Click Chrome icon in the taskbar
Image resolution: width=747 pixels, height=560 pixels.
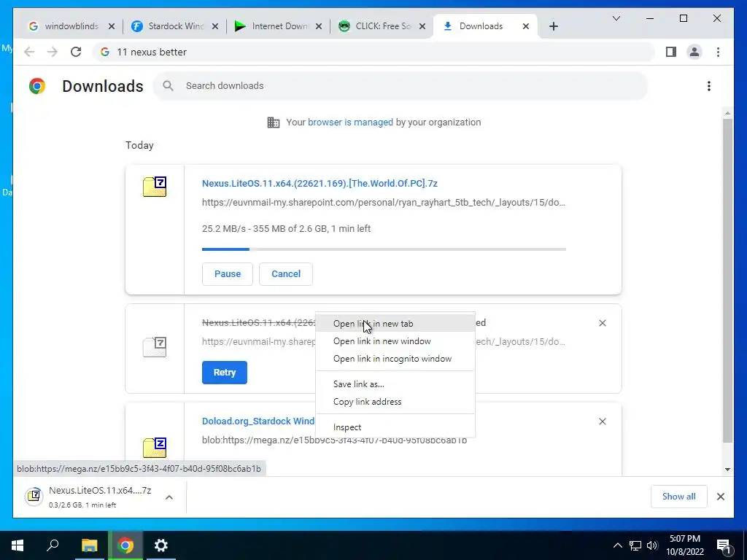coord(125,545)
